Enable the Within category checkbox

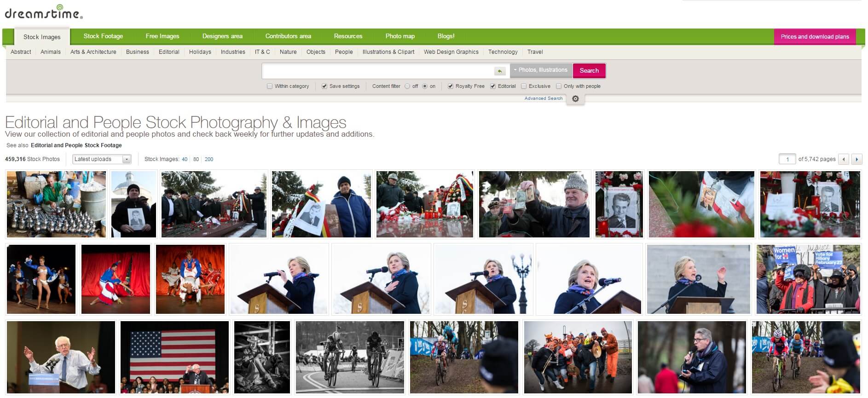270,86
